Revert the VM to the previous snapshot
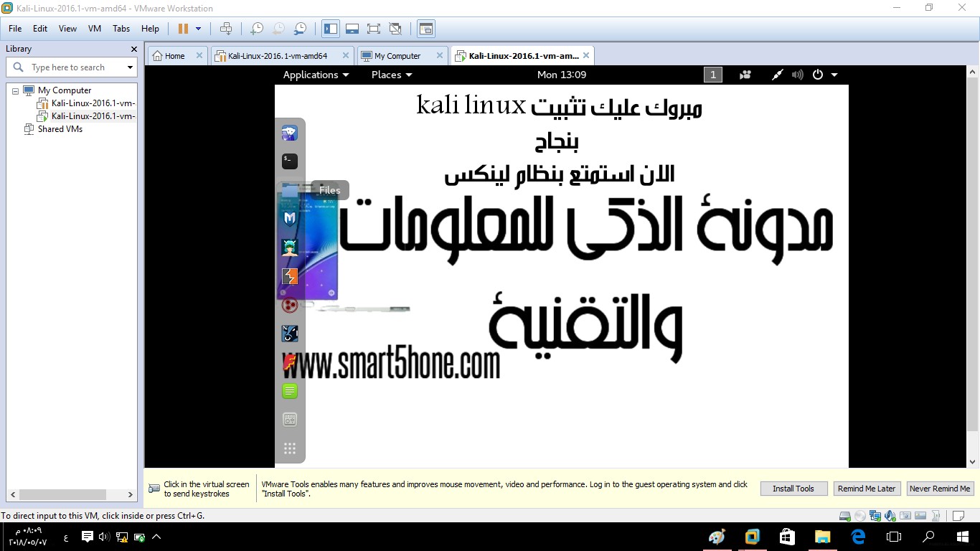 [x=278, y=29]
